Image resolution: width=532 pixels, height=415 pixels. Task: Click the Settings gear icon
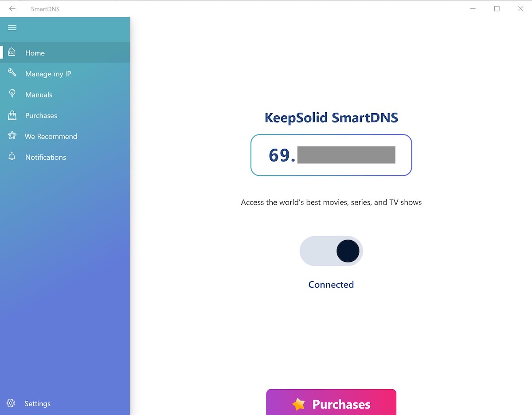tap(11, 403)
